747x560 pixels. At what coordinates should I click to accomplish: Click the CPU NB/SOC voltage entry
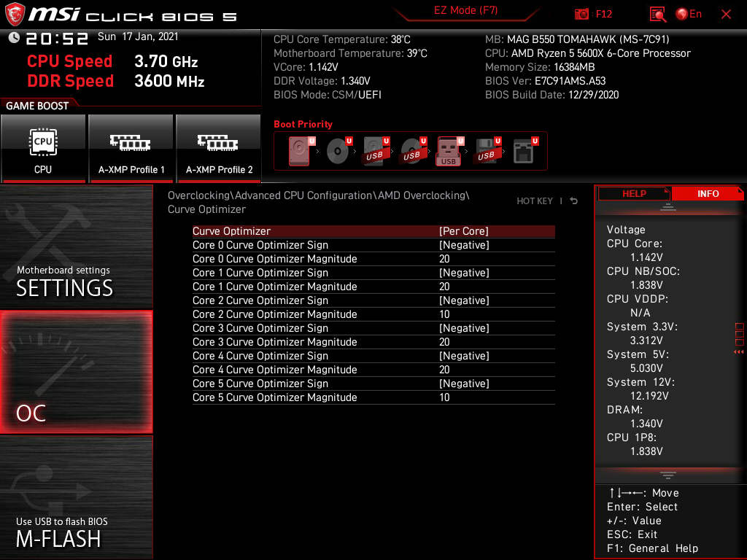(643, 278)
